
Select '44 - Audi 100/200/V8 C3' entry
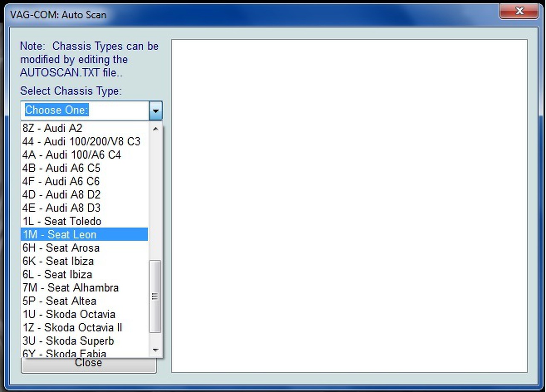[x=85, y=141]
